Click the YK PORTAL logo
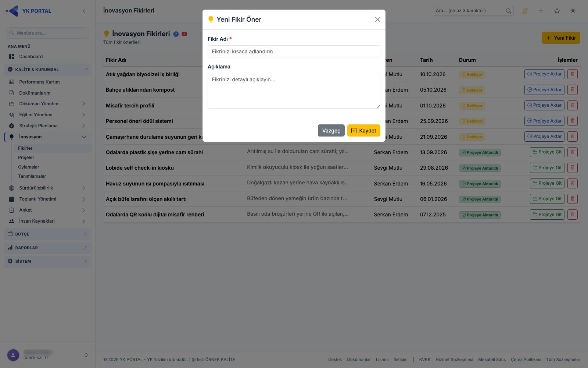The height and width of the screenshot is (368, 588). tap(29, 11)
